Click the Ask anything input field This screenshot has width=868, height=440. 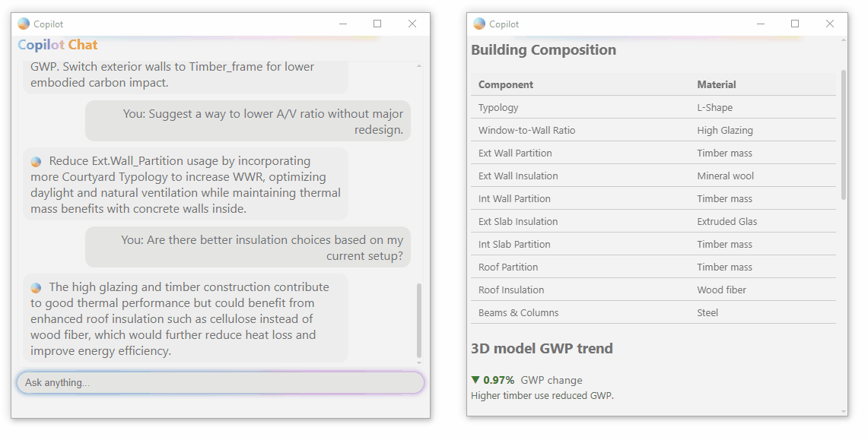(x=221, y=382)
